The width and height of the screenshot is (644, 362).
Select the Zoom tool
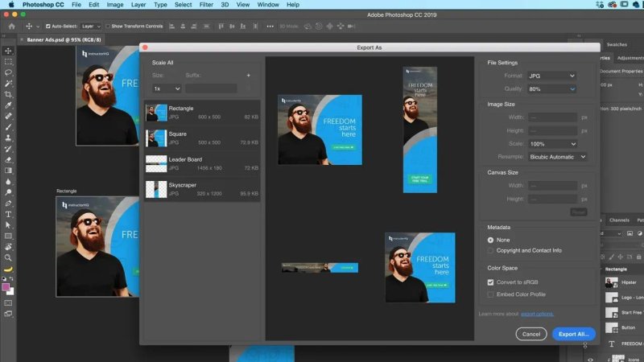pos(8,257)
